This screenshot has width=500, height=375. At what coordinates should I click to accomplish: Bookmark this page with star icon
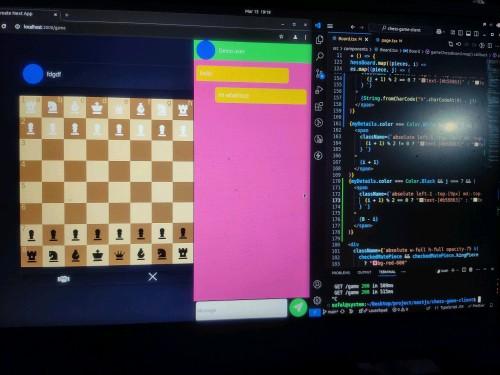(x=281, y=36)
